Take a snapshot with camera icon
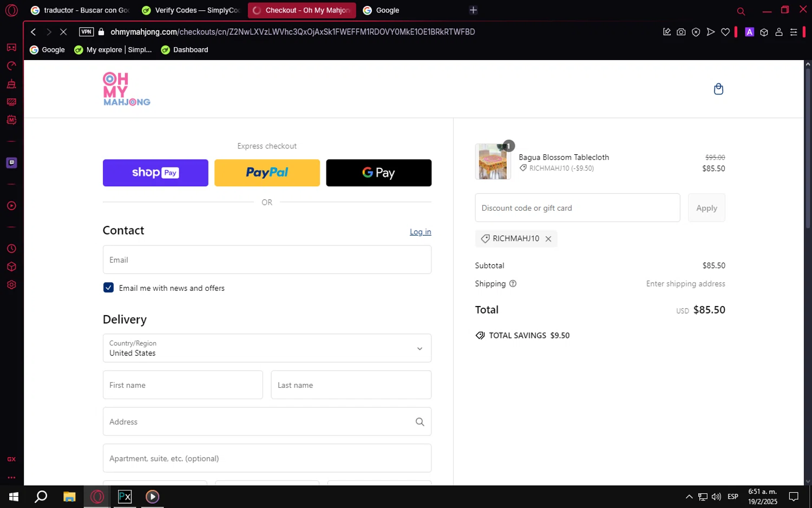812x508 pixels. (x=681, y=32)
